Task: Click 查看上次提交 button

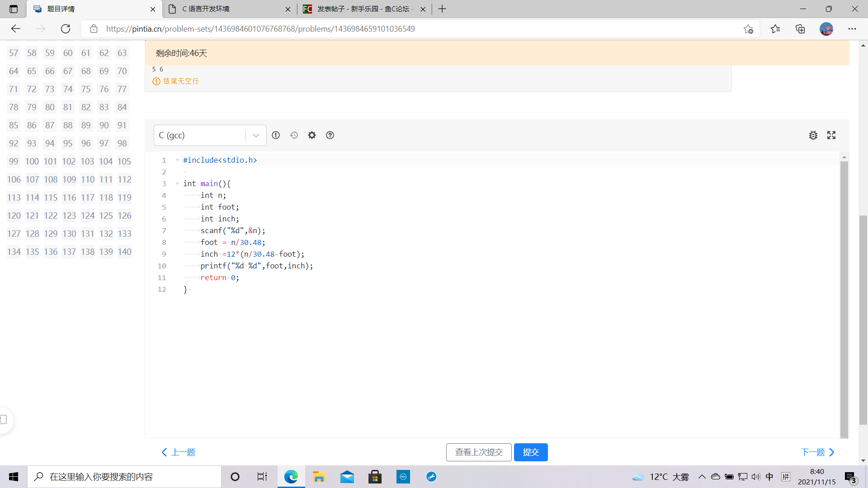Action: [x=479, y=452]
